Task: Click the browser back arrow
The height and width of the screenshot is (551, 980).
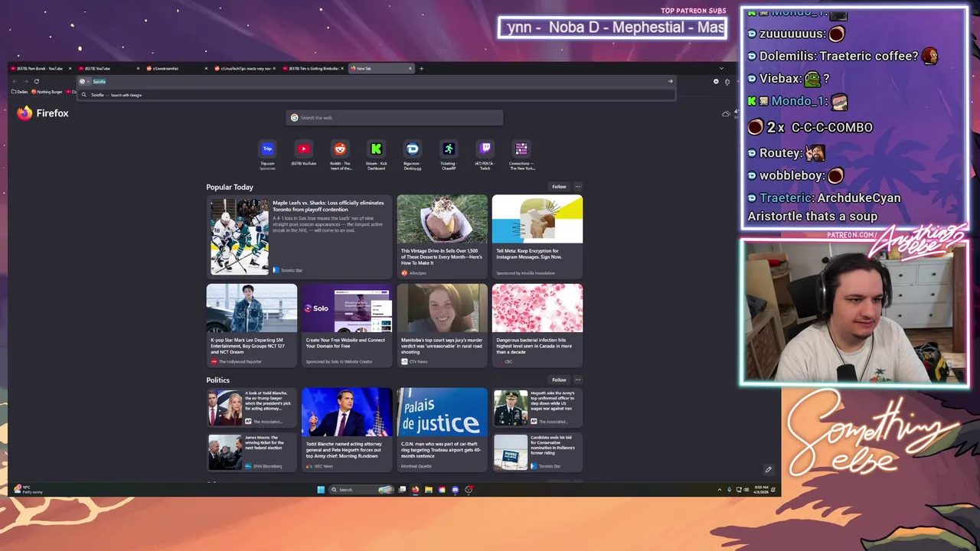Action: click(15, 81)
